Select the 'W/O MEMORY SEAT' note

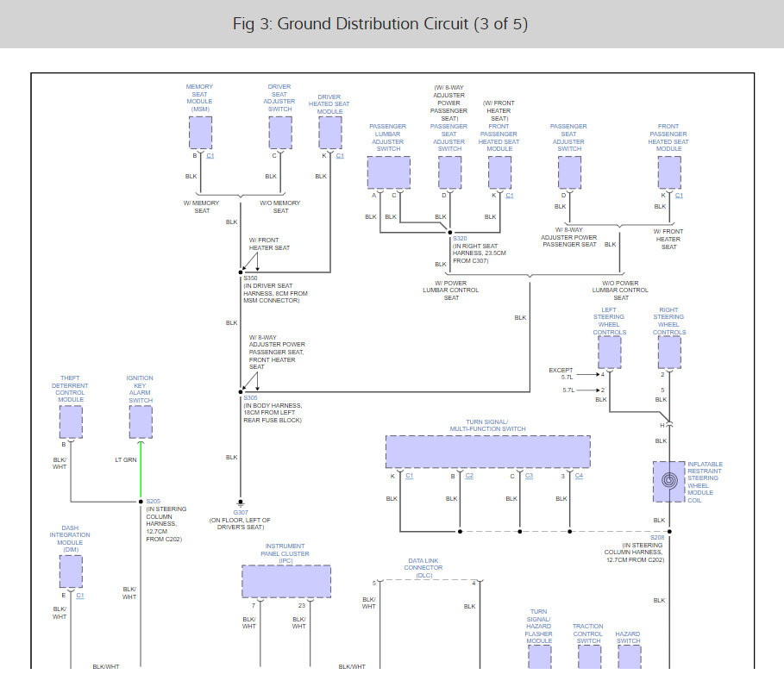pos(280,207)
